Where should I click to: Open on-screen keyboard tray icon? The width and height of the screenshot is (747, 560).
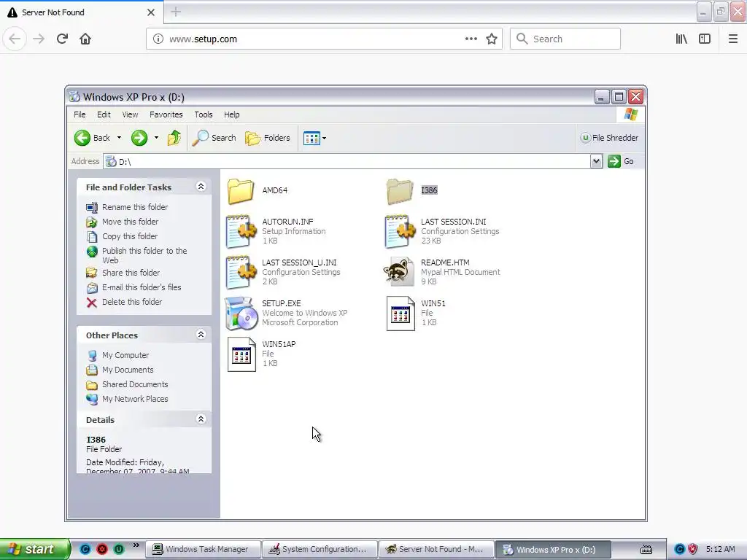coord(646,550)
